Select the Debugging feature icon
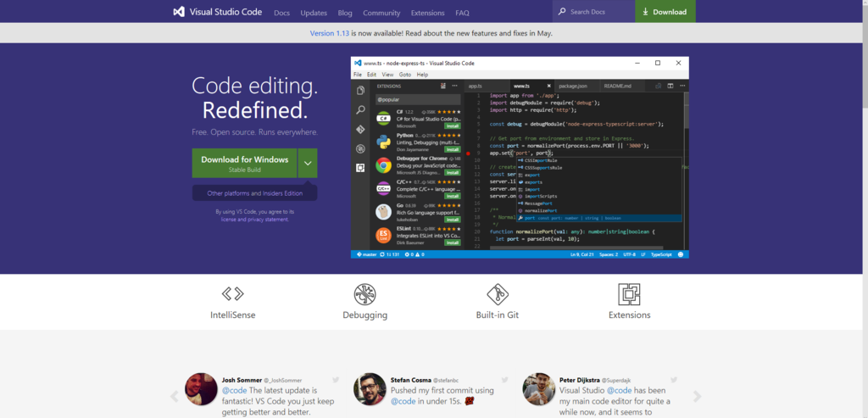 coord(364,294)
